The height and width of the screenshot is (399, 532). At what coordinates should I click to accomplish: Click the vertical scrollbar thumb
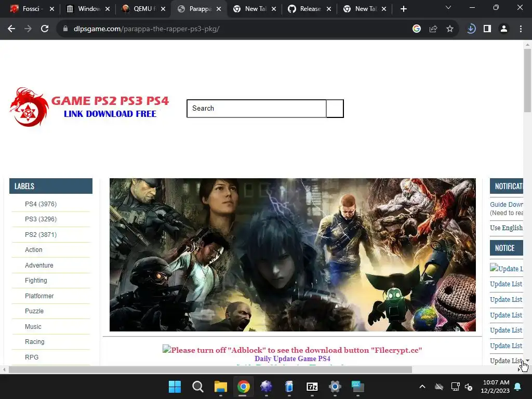click(527, 80)
